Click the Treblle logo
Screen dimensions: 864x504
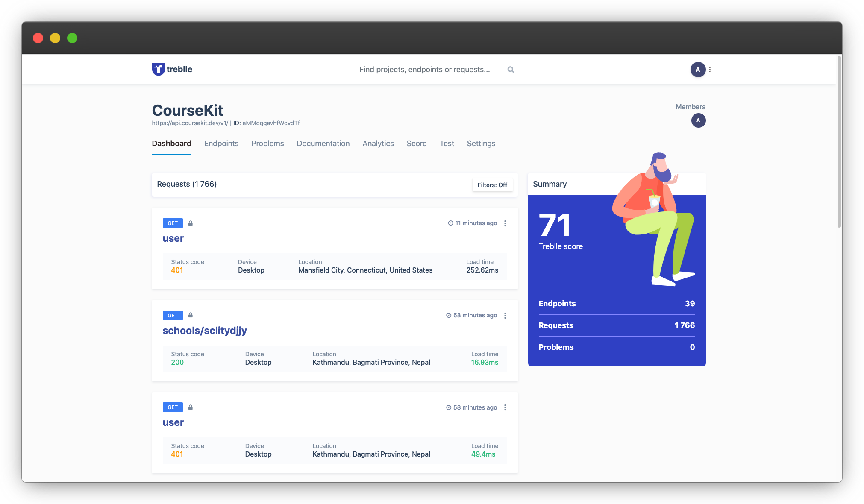coord(172,69)
